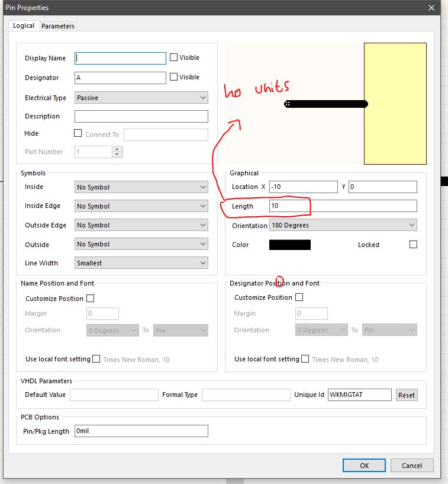Image resolution: width=448 pixels, height=484 pixels.
Task: Check the Hide pin checkbox
Action: coord(78,133)
